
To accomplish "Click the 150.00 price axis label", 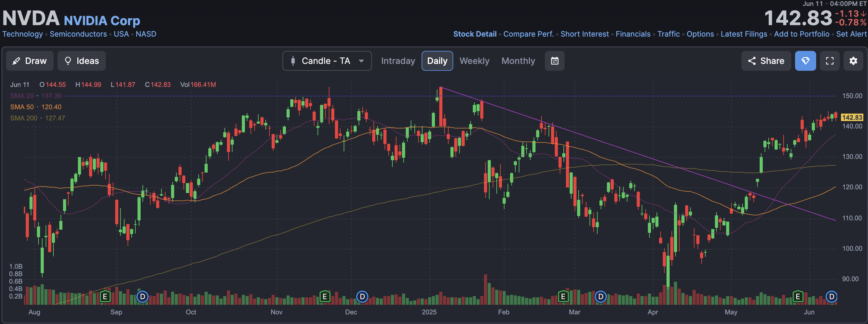I will (852, 96).
